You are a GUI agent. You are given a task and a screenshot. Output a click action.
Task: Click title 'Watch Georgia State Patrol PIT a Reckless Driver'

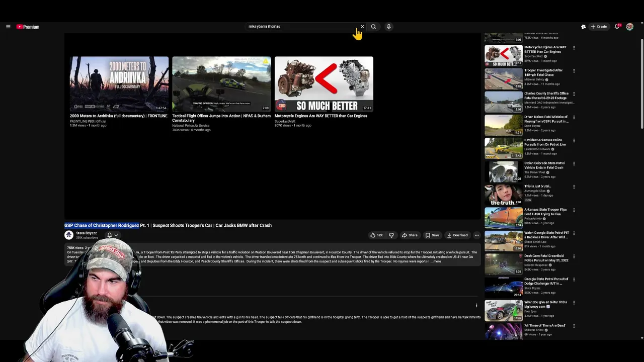tap(546, 235)
